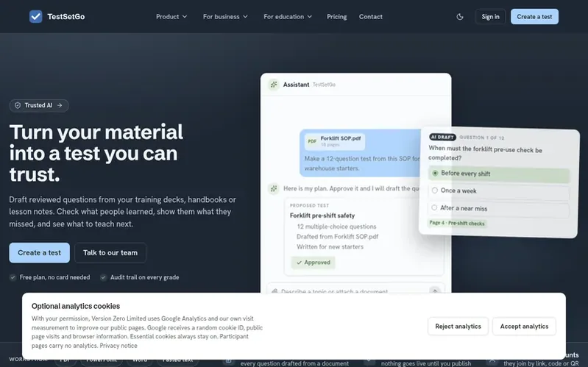The width and height of the screenshot is (588, 367).
Task: Click the shield icon in Trusted AI badge
Action: [18, 105]
